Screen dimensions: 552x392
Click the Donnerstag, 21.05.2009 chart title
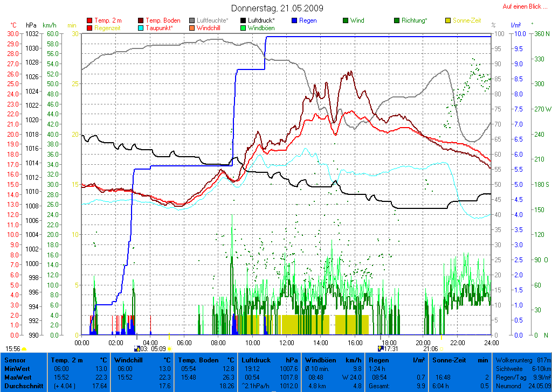277,8
